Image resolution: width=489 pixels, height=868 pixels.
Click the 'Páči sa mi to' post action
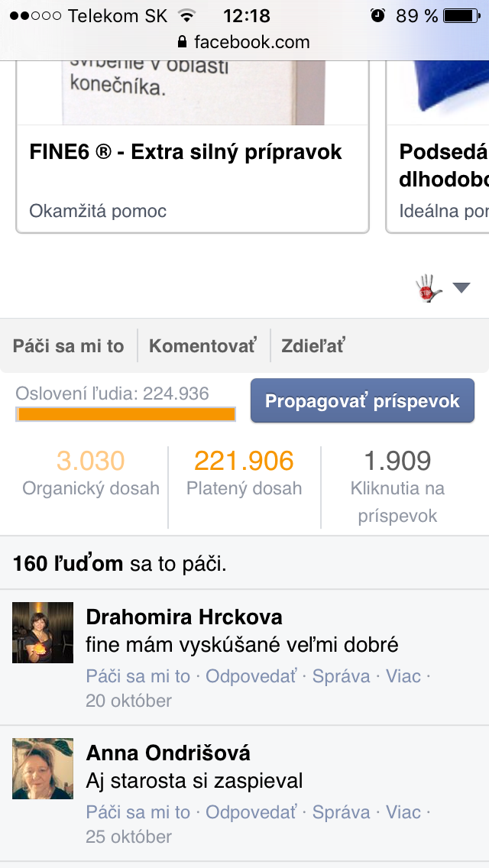pos(68,346)
